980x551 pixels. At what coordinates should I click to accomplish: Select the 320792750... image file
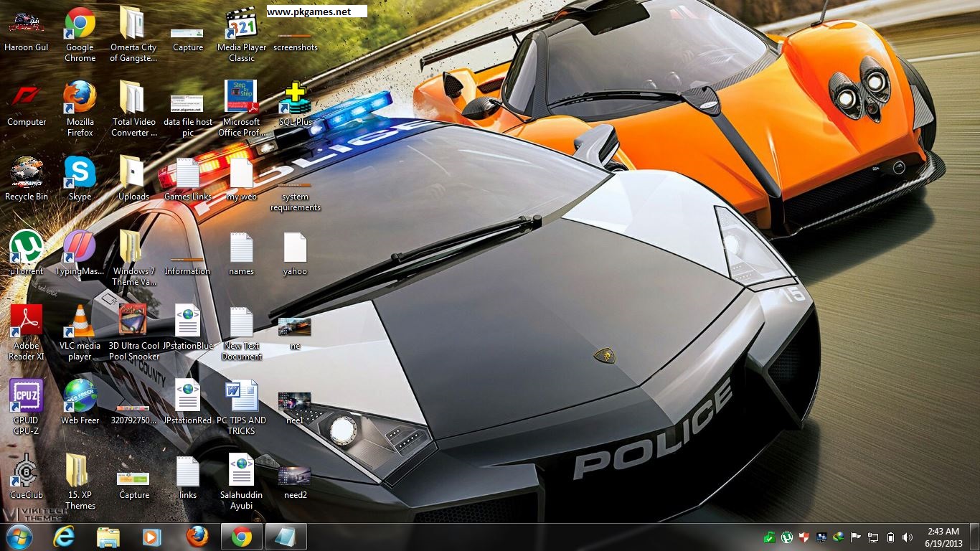[133, 415]
